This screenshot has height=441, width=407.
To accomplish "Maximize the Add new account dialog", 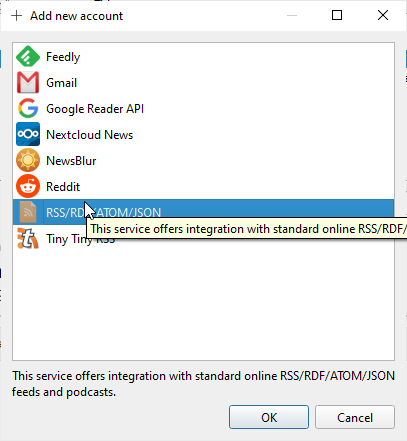I will pyautogui.click(x=337, y=15).
